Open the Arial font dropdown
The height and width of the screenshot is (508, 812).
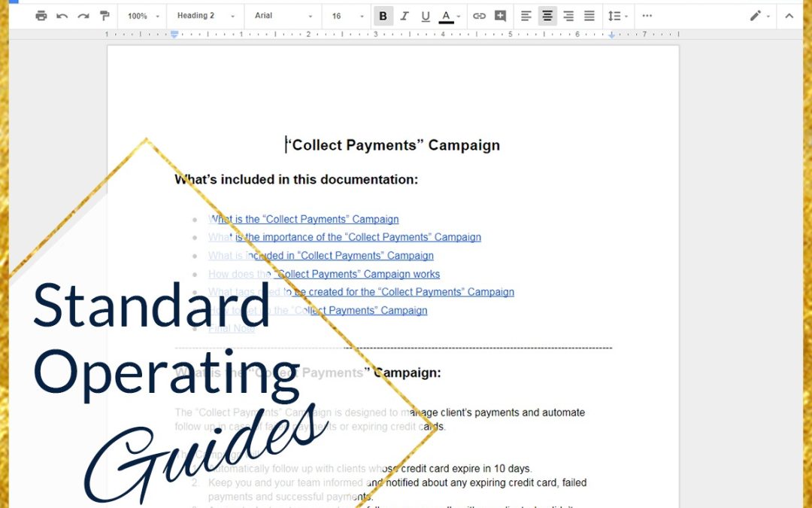tap(283, 16)
